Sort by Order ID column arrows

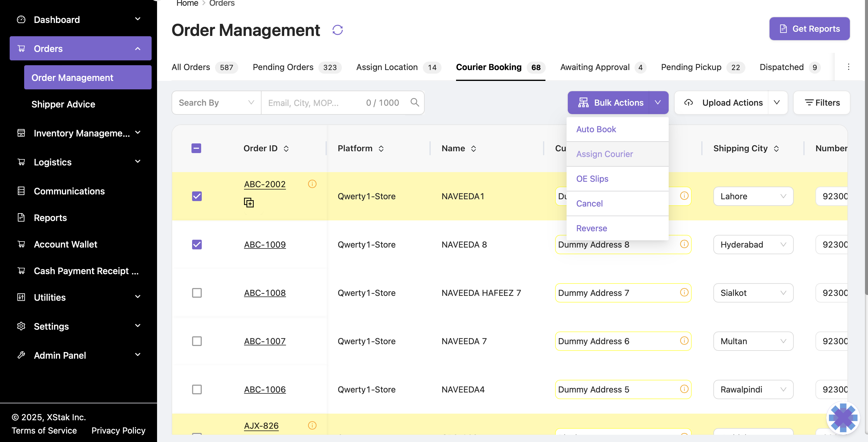pyautogui.click(x=286, y=149)
